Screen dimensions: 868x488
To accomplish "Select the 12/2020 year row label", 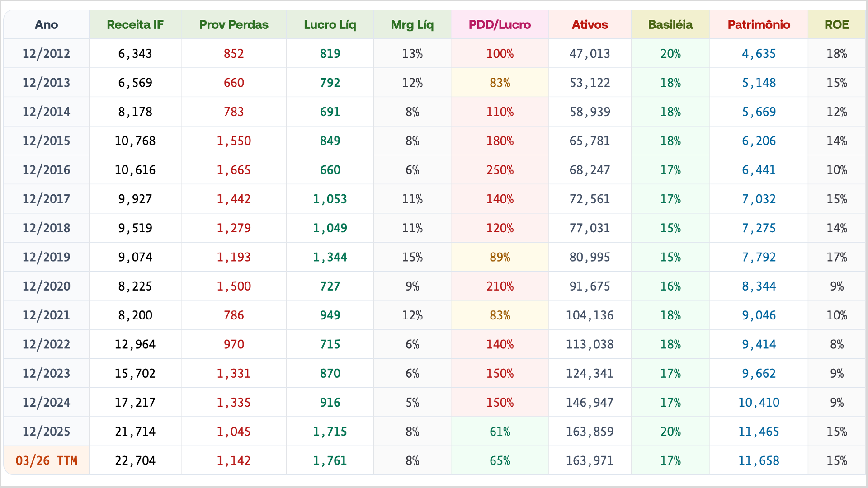I will (x=47, y=286).
